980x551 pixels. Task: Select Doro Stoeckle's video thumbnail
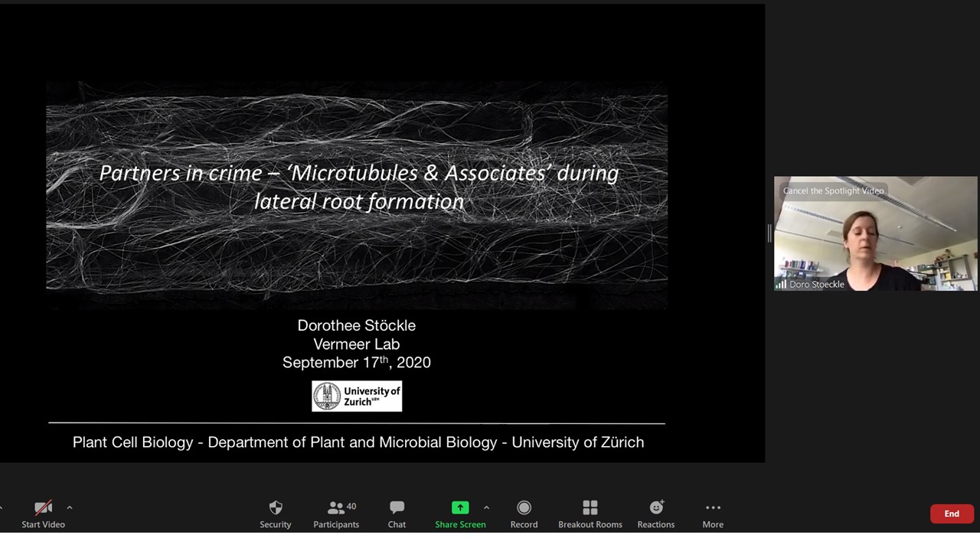tap(876, 234)
